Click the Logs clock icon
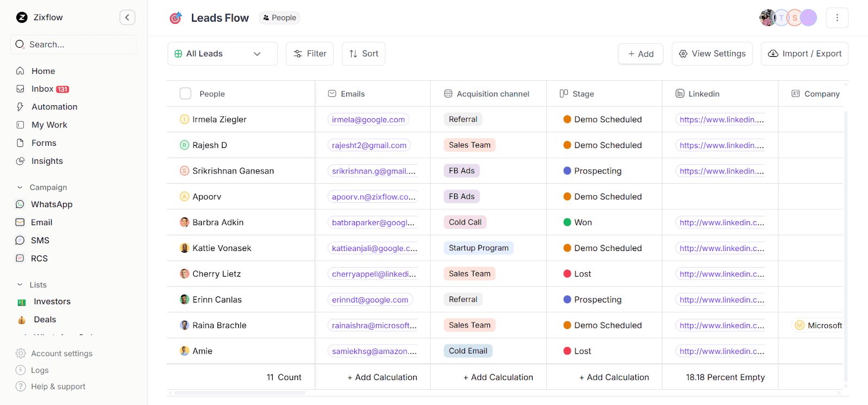 [21, 370]
